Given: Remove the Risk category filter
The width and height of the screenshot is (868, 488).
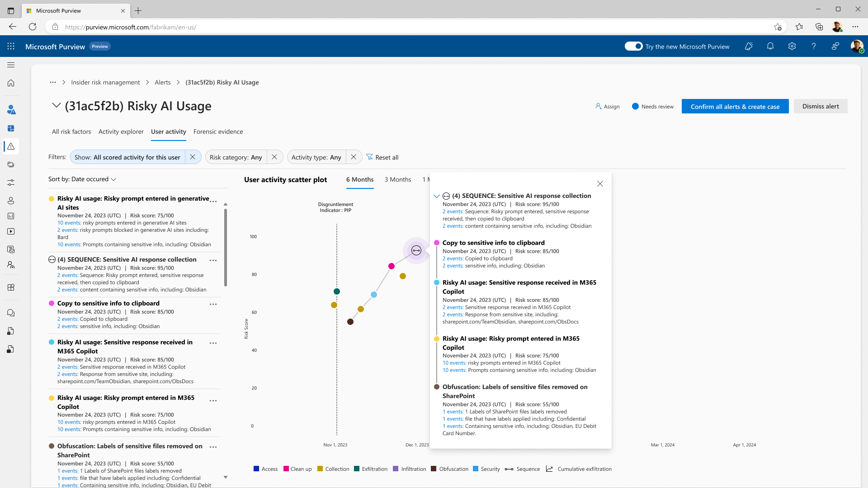Looking at the screenshot, I should click(x=274, y=157).
